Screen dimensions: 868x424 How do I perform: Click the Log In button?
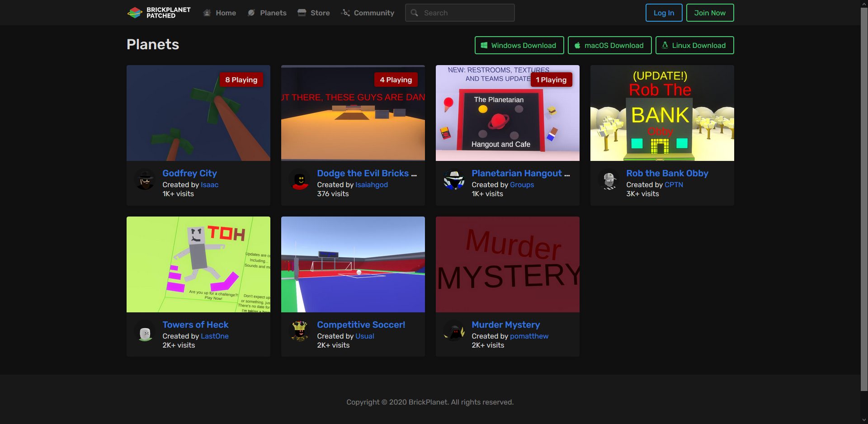point(664,13)
